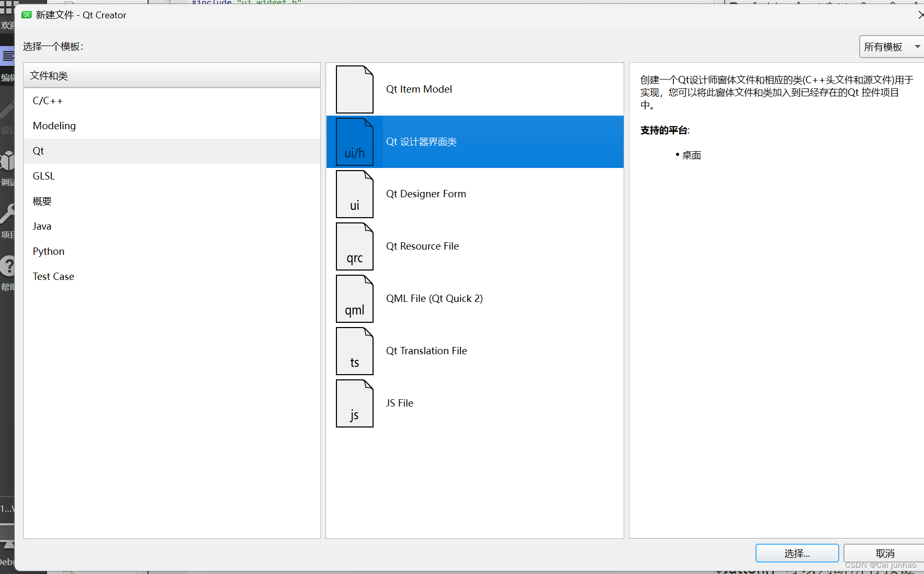Click the ui/h Qt designer class icon

click(355, 142)
